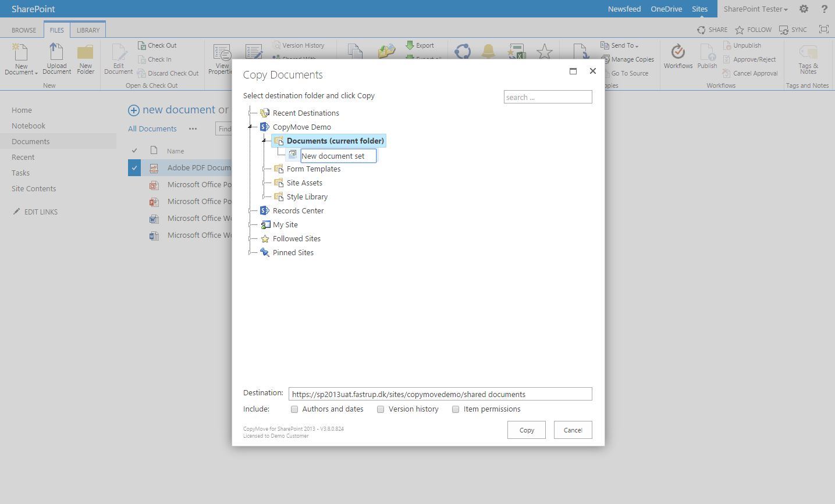
Task: Toggle selection checkmark on Adobe PDF row
Action: 134,168
